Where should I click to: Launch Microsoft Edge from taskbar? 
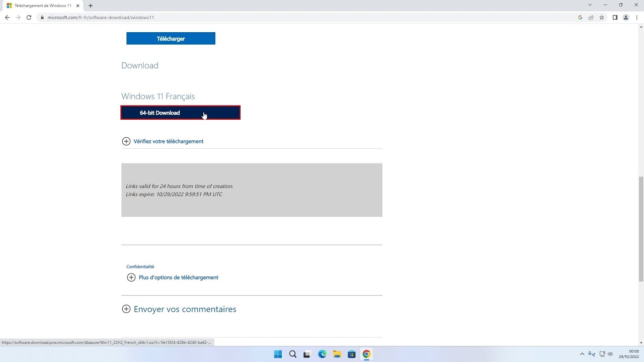coord(322,354)
